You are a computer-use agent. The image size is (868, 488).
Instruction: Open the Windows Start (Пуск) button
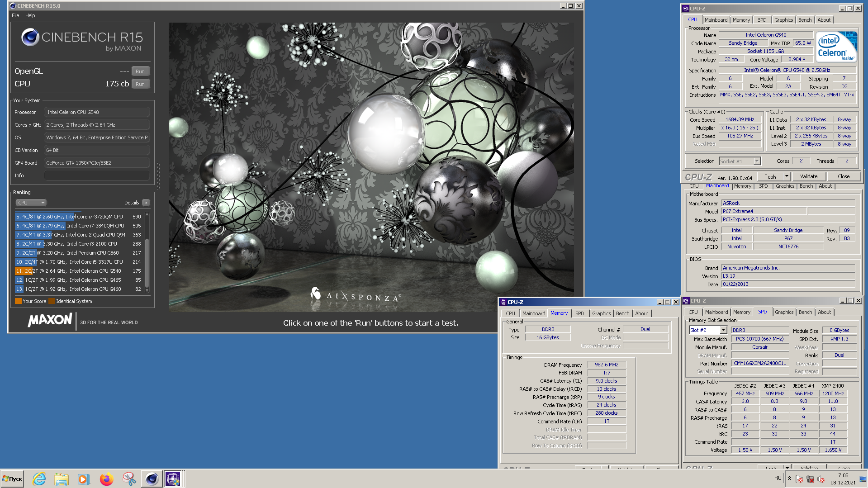pyautogui.click(x=13, y=479)
